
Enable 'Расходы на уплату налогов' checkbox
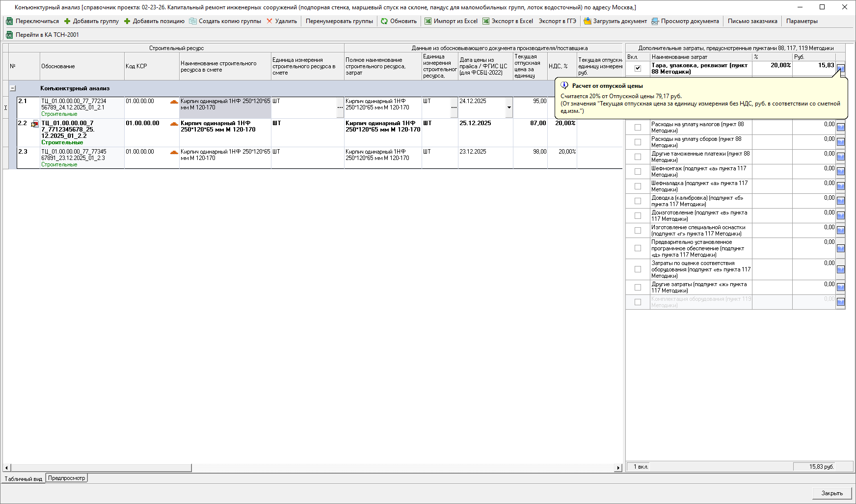(638, 127)
